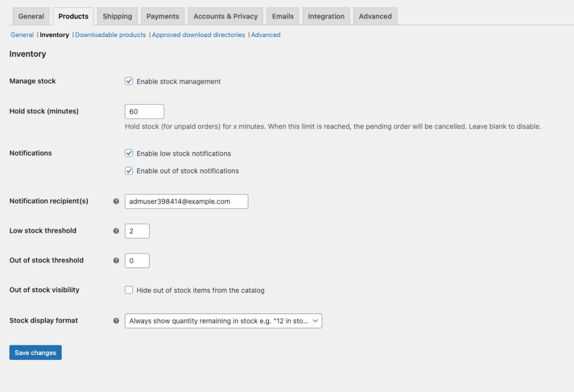Open the Stock display format dropdown

[x=223, y=321]
